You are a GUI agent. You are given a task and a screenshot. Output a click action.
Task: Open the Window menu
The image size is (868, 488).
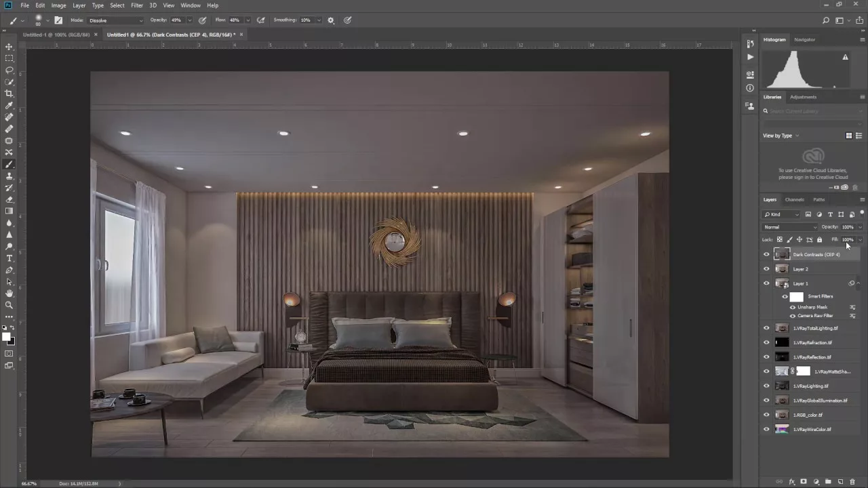coord(191,5)
